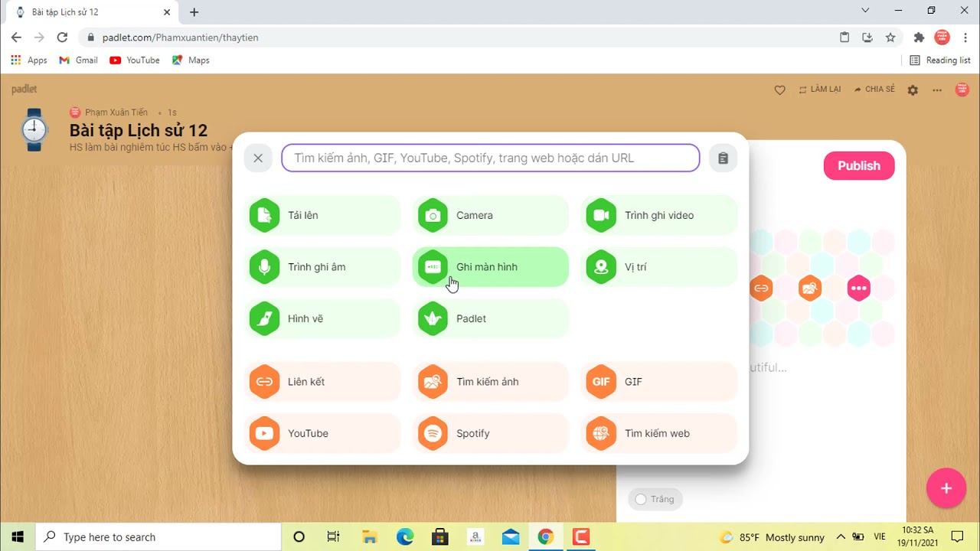Open more attachment options pink hexagon
This screenshot has width=980, height=551.
point(859,289)
